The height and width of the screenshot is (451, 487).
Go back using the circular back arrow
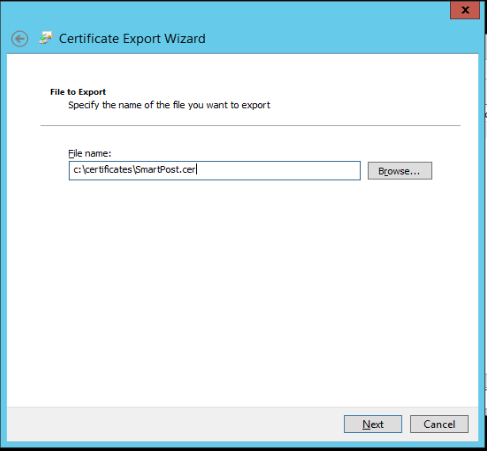click(x=19, y=39)
